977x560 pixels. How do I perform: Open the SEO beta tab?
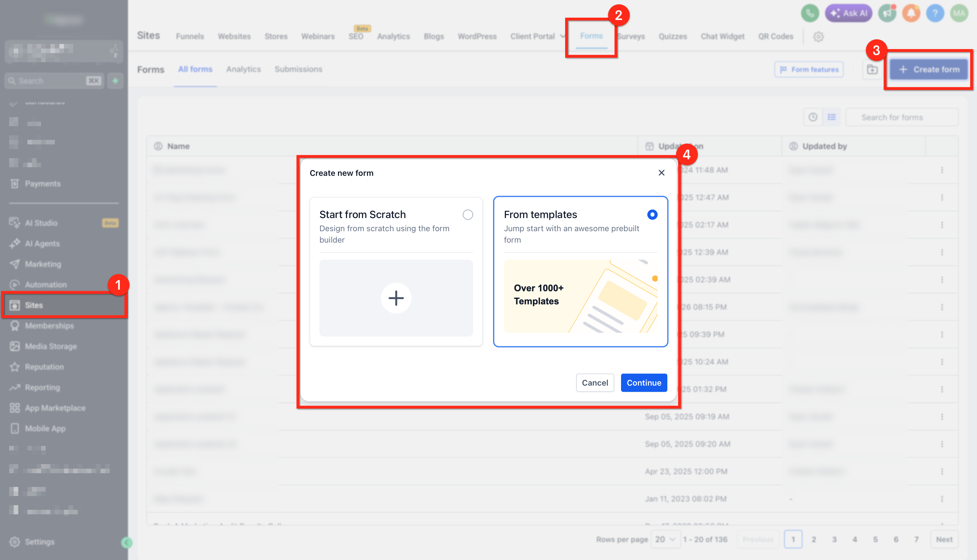356,37
